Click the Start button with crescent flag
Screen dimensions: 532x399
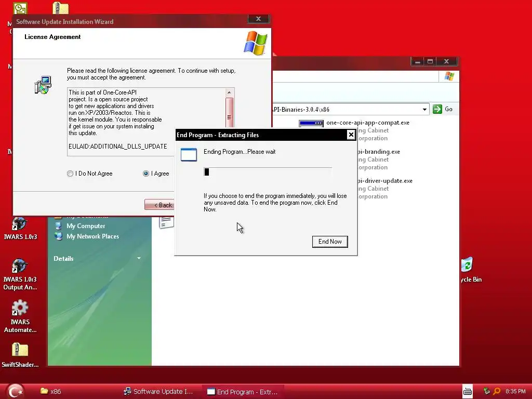tap(15, 391)
